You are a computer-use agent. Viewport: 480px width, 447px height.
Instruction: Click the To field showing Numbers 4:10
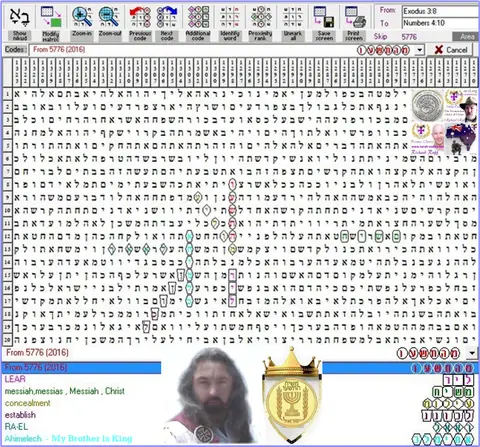pos(440,23)
